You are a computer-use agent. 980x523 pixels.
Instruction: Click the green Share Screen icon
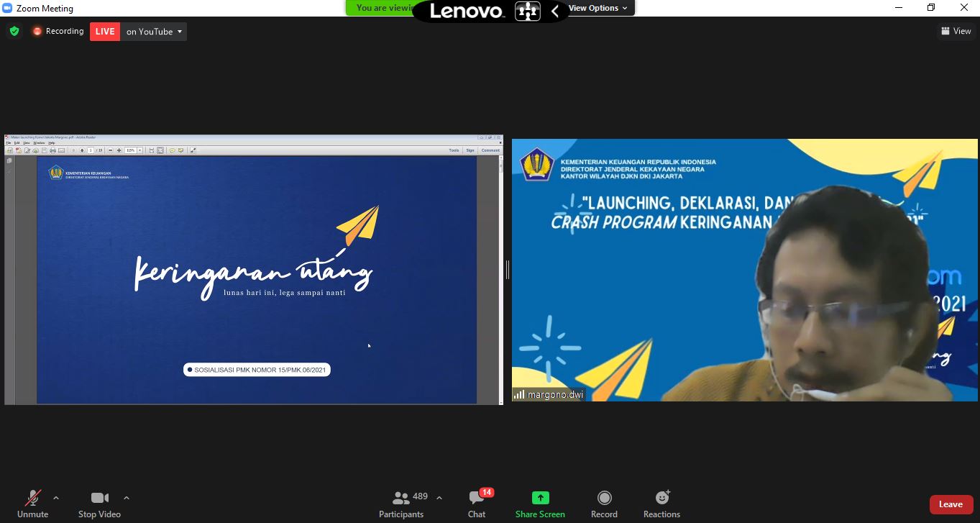540,498
